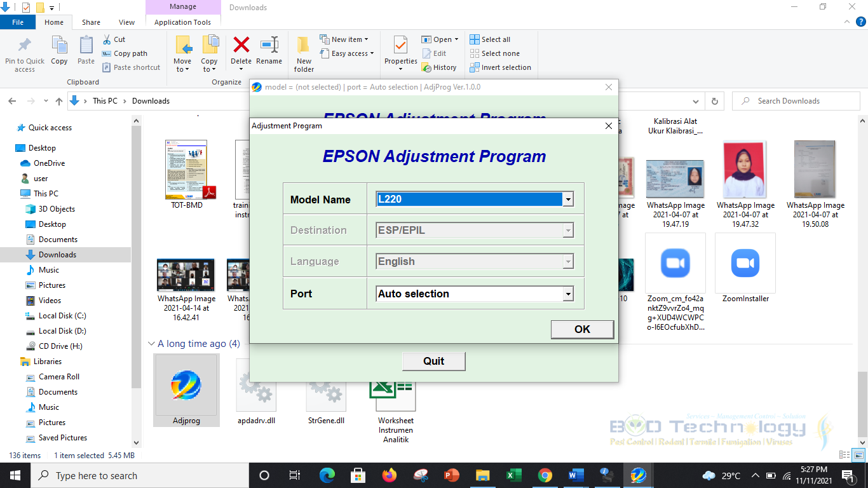Image resolution: width=868 pixels, height=488 pixels.
Task: Open Google Chrome from the taskbar
Action: [545, 475]
